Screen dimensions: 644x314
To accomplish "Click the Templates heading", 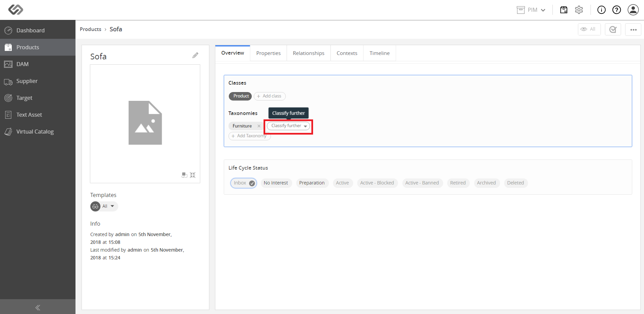I will 103,195.
